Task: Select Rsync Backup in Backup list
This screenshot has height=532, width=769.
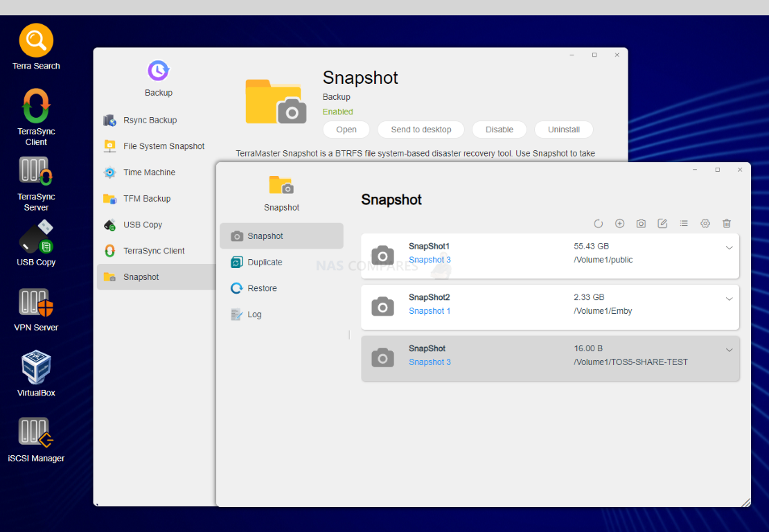Action: [156, 120]
